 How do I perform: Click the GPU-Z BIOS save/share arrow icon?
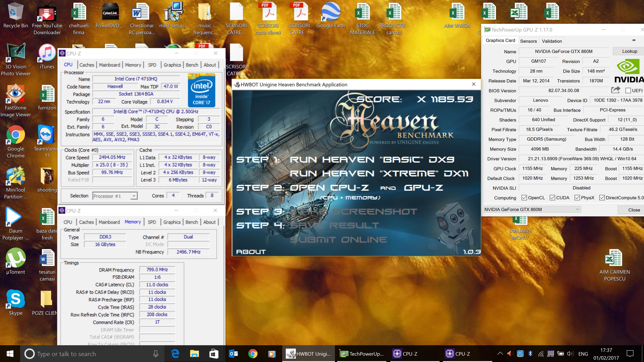pos(615,90)
